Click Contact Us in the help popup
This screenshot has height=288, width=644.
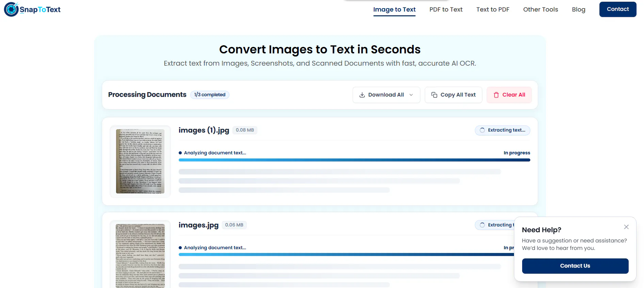(x=575, y=266)
